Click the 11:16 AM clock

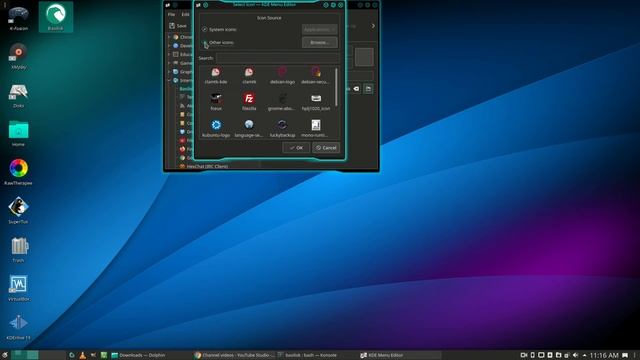(604, 355)
